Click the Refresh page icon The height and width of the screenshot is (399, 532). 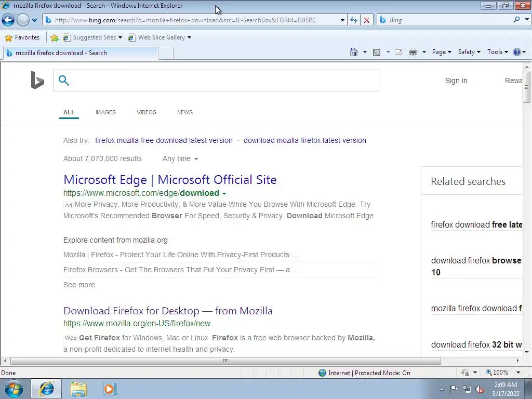[354, 20]
